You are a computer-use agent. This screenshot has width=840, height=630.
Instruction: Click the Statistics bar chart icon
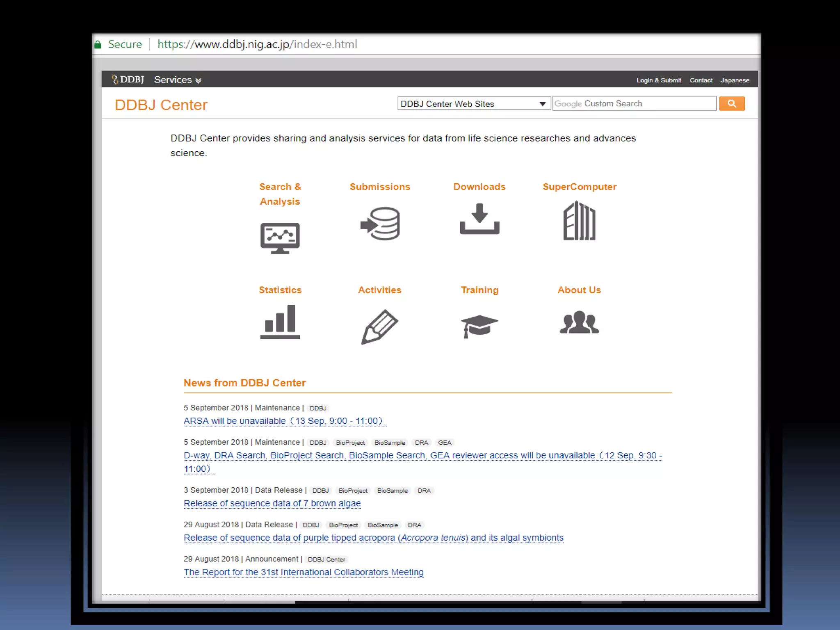(x=280, y=322)
